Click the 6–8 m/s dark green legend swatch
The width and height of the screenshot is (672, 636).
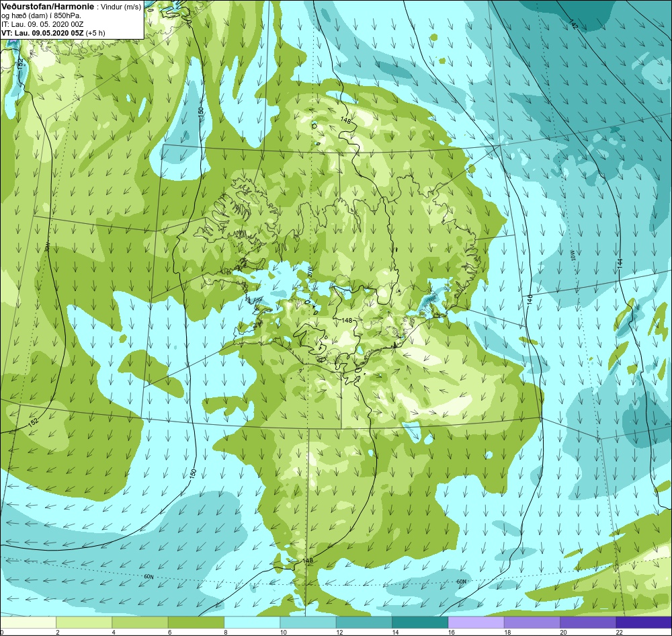(196, 622)
